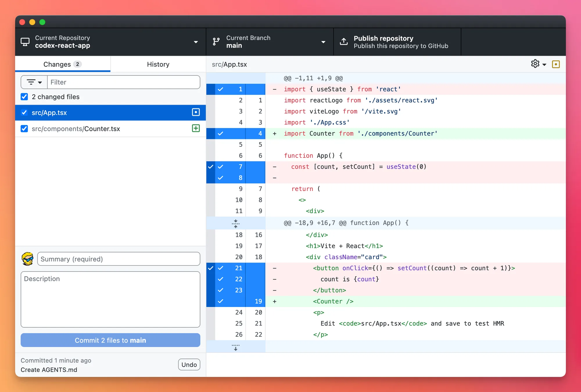Screen dimensions: 581x392
Task: Click the 'Create AGENTS.md' commit text
Action: click(x=49, y=370)
